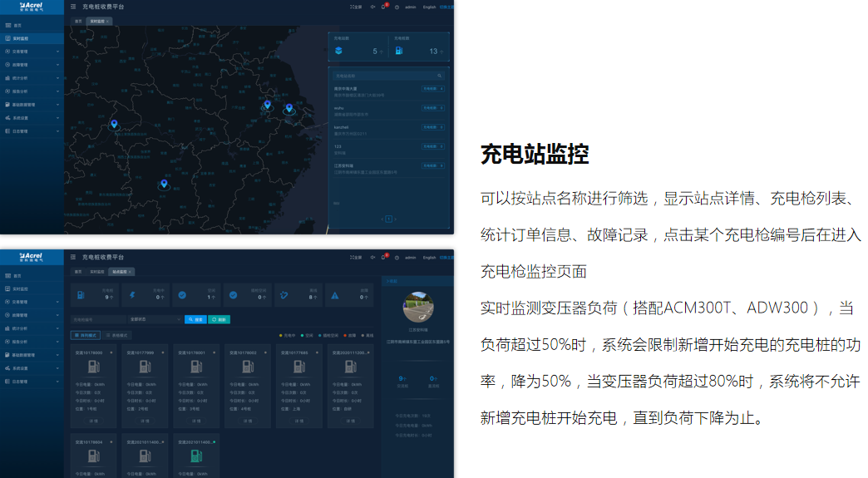Image resolution: width=868 pixels, height=478 pixels.
Task: Mute sound icon in map view header
Action: click(372, 7)
